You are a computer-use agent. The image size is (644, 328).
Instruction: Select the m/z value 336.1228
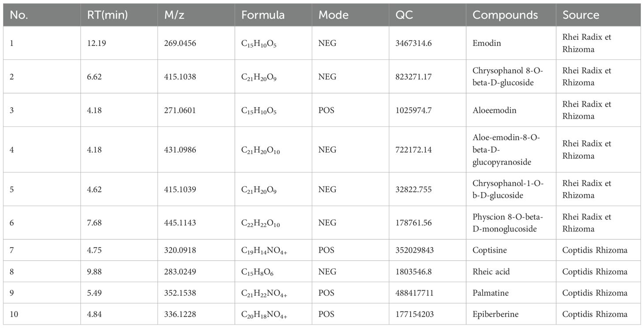pyautogui.click(x=180, y=314)
